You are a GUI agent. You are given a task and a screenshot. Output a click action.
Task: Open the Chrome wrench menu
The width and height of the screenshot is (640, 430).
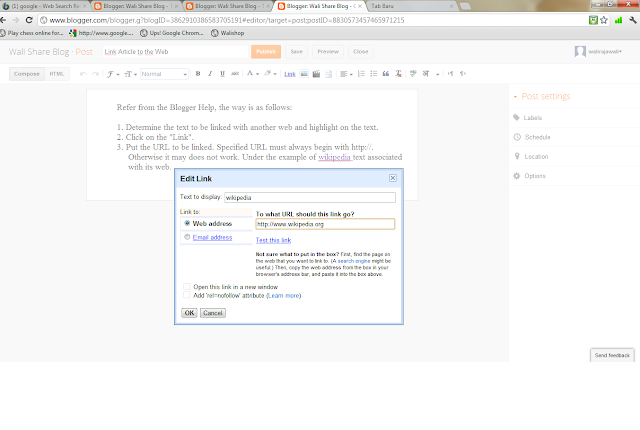click(x=633, y=20)
